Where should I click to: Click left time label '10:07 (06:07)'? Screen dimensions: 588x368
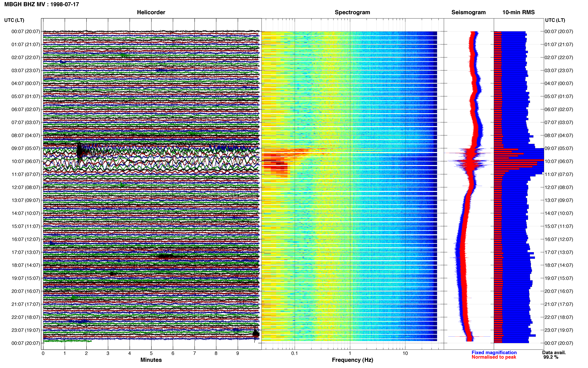point(26,161)
